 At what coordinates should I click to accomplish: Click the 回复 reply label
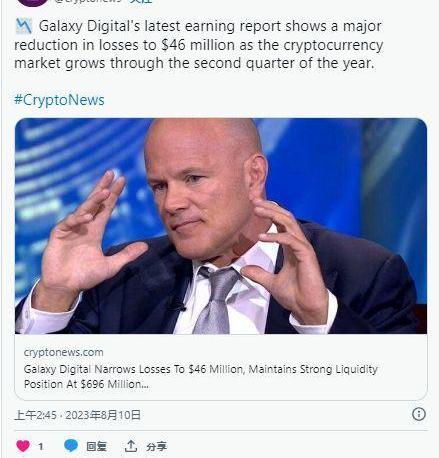96,446
